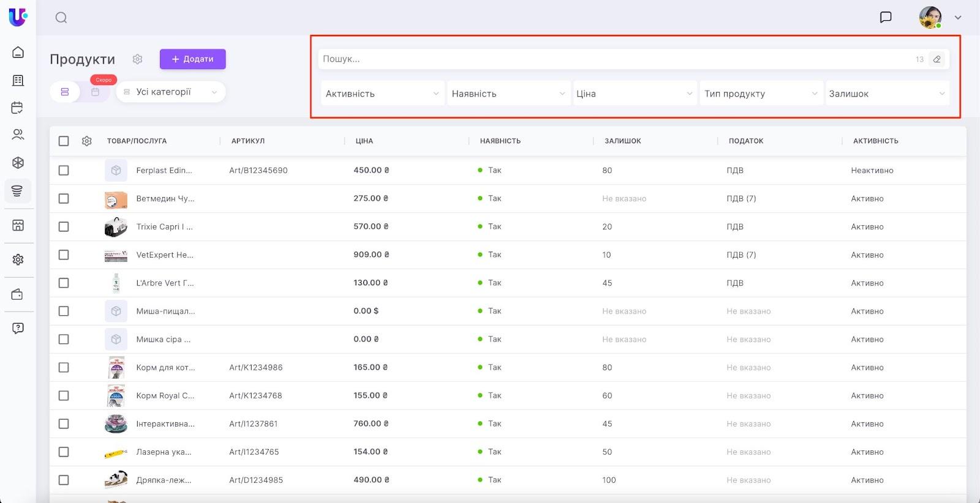The width and height of the screenshot is (980, 503).
Task: Tick the checkbox for Ferplast Edin product
Action: tap(64, 171)
